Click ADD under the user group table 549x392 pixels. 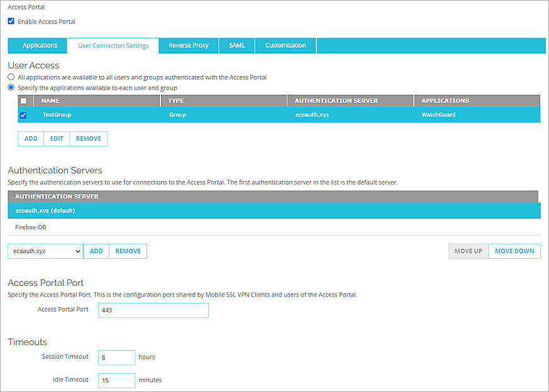coord(30,138)
